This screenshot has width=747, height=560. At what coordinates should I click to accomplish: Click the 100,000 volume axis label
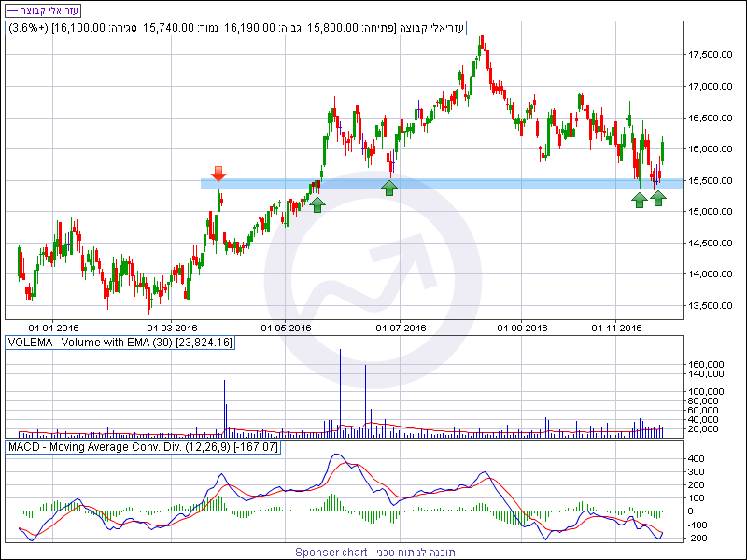[x=706, y=392]
